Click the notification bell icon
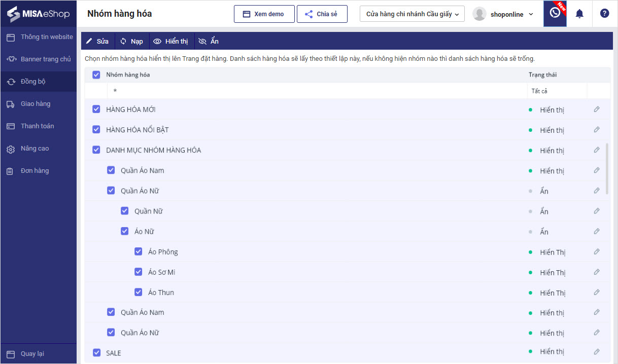The image size is (618, 364). (579, 14)
